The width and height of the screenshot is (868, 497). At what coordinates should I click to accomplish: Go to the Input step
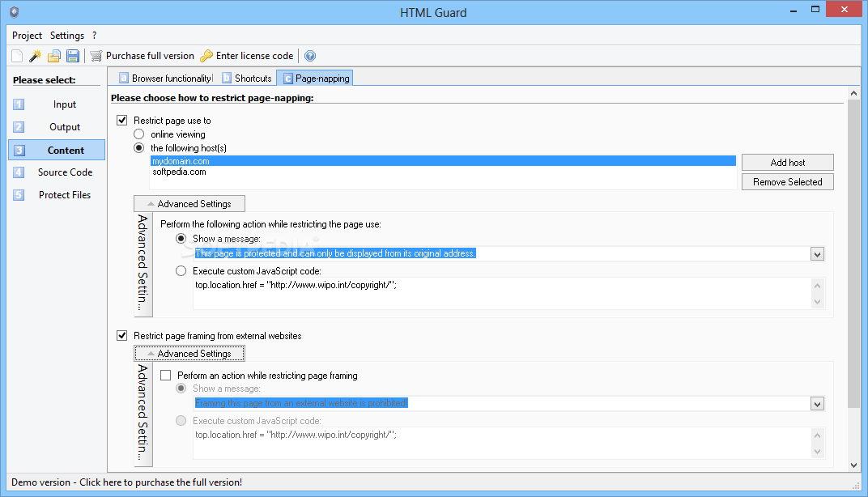pos(65,104)
